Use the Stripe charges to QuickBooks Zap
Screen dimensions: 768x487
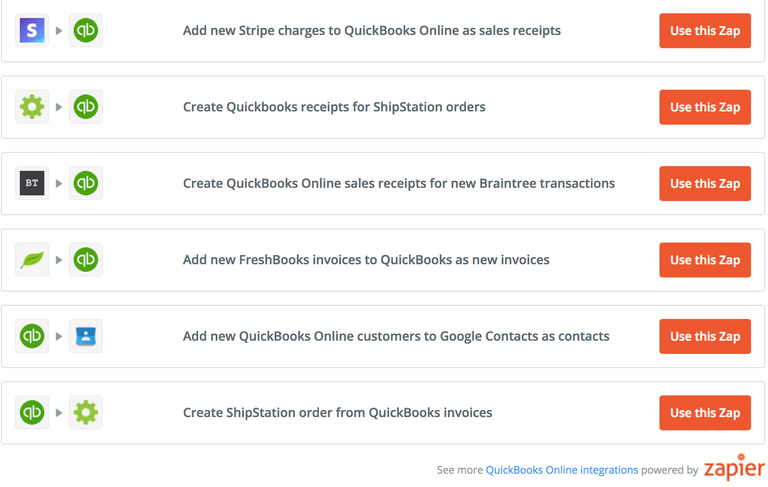pyautogui.click(x=705, y=31)
